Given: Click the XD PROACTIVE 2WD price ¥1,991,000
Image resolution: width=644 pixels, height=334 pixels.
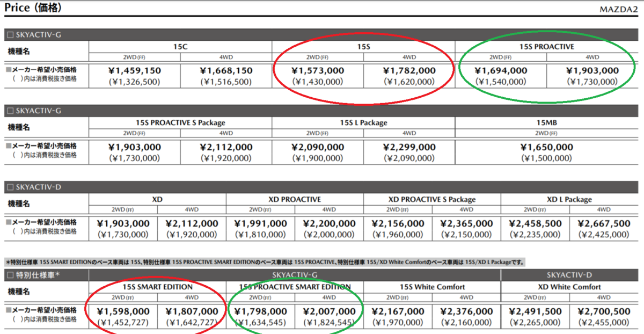Looking at the screenshot, I should coord(260,223).
